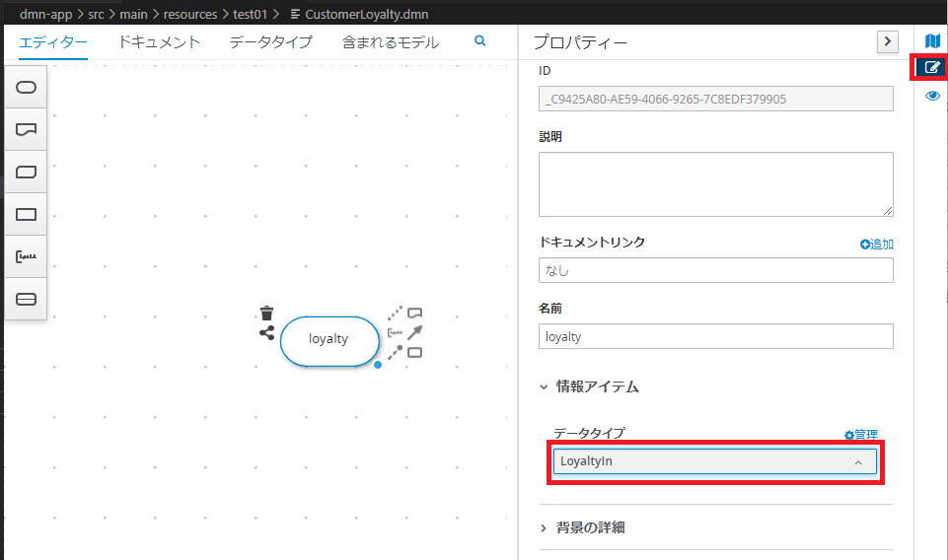Image resolution: width=948 pixels, height=560 pixels.
Task: Click the 名前 field containing loyalty
Action: click(716, 336)
